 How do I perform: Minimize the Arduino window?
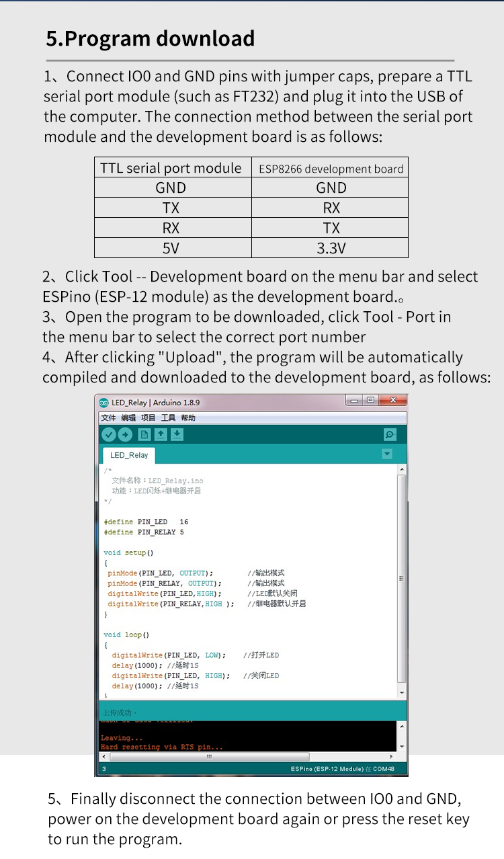click(354, 401)
